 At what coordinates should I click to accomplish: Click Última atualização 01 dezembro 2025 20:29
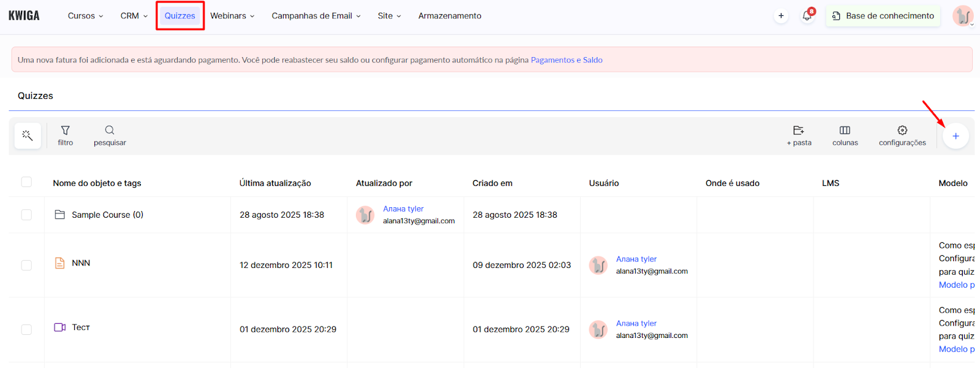point(288,329)
